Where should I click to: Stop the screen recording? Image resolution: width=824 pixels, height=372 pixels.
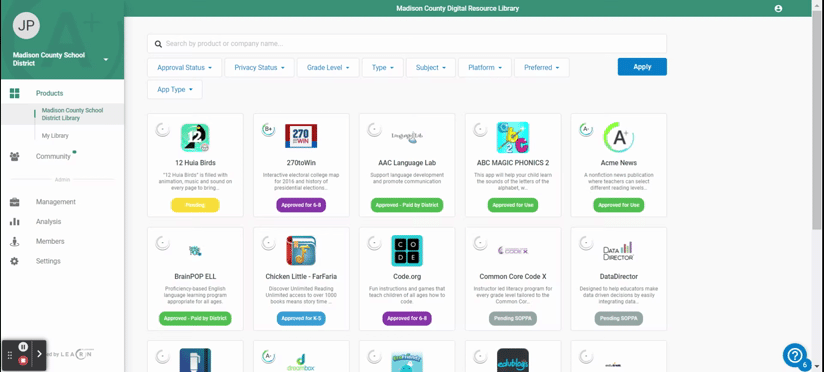[23, 360]
